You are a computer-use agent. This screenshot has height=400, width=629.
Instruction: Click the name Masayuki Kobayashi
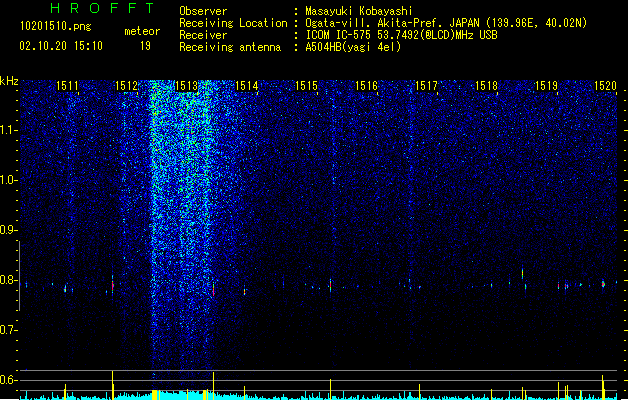359,11
